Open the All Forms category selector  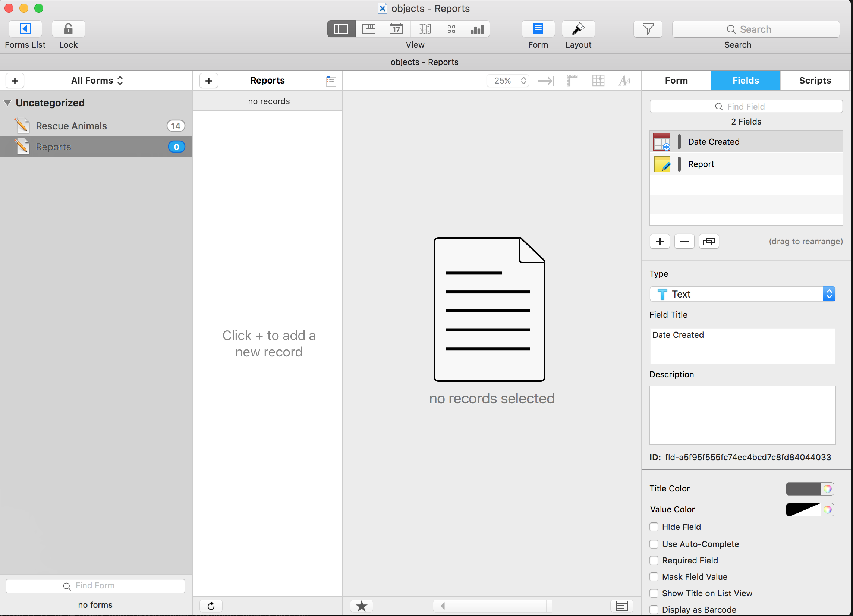pos(97,81)
